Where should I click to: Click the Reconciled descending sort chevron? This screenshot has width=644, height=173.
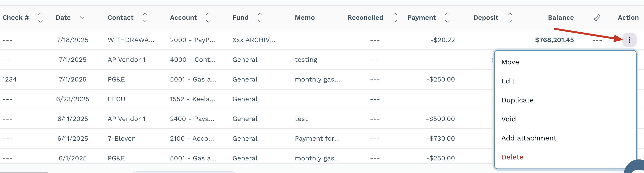tap(395, 21)
